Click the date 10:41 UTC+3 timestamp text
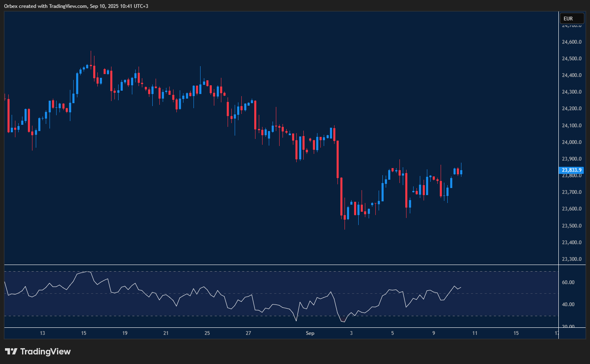The width and height of the screenshot is (590, 364). tap(129, 6)
